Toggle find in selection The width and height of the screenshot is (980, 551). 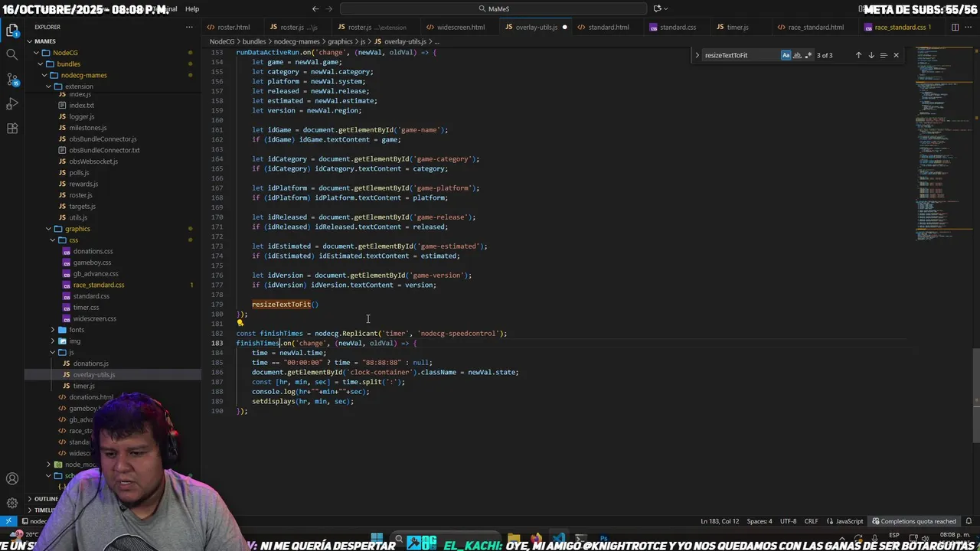coord(884,55)
